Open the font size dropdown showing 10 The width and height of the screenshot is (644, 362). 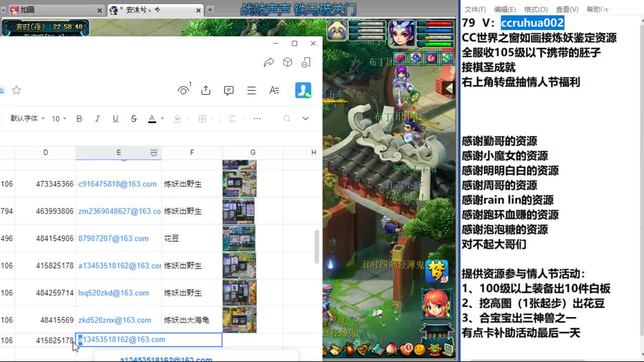click(59, 119)
